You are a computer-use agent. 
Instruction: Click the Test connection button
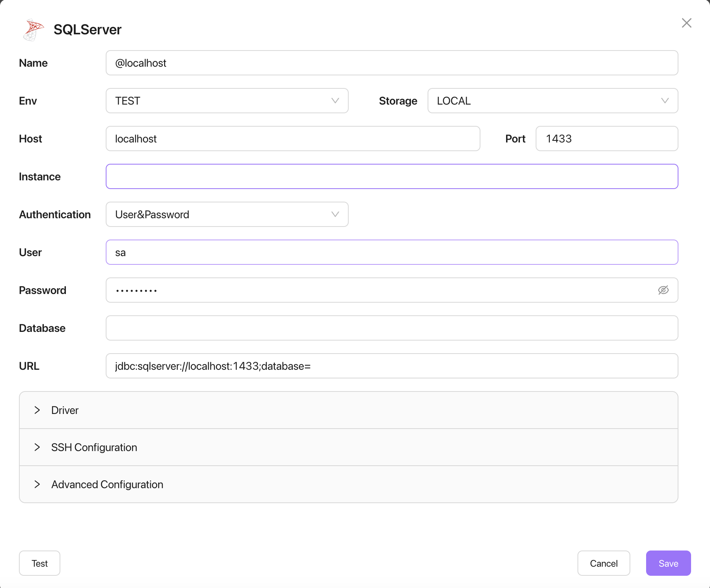coord(39,563)
